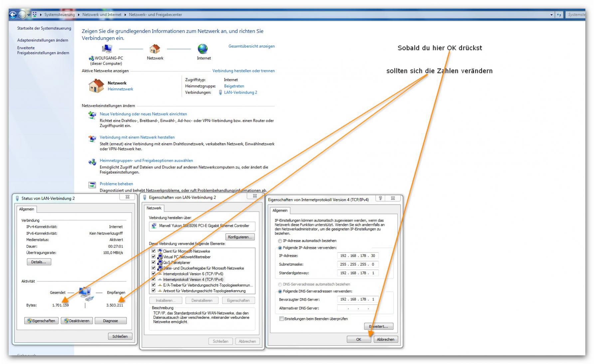Toggle Antwort für Verbindungsschicht-Topologieerkennung checkbox
Viewport: 594px width, 364px height.
153,291
